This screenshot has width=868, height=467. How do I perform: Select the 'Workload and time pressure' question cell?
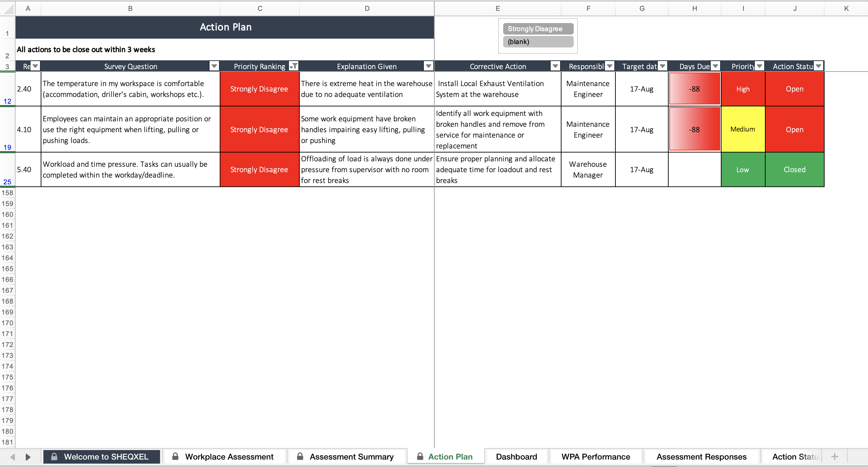tap(131, 170)
